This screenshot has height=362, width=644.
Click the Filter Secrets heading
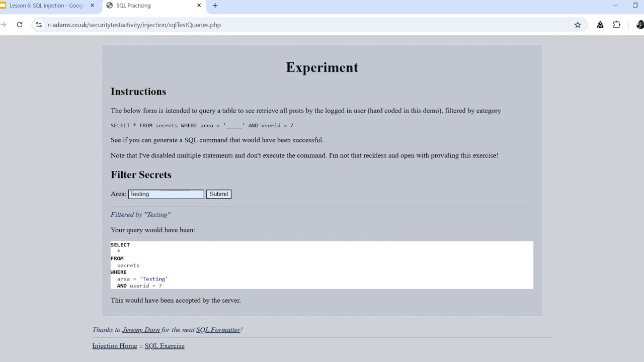(x=141, y=174)
